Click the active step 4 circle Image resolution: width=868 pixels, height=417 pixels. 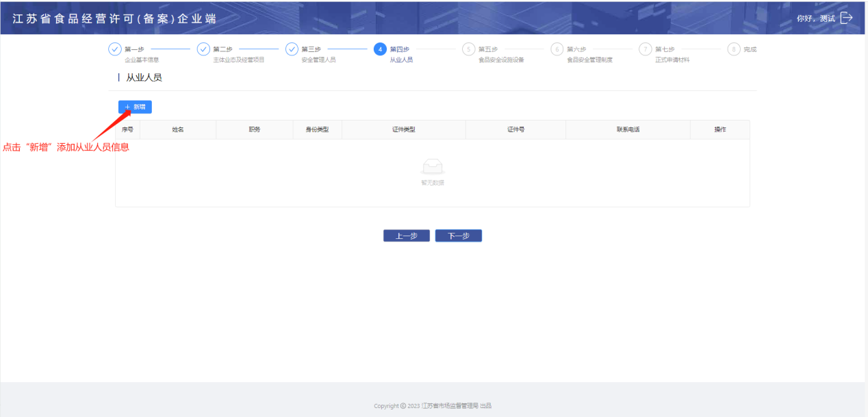(x=380, y=49)
